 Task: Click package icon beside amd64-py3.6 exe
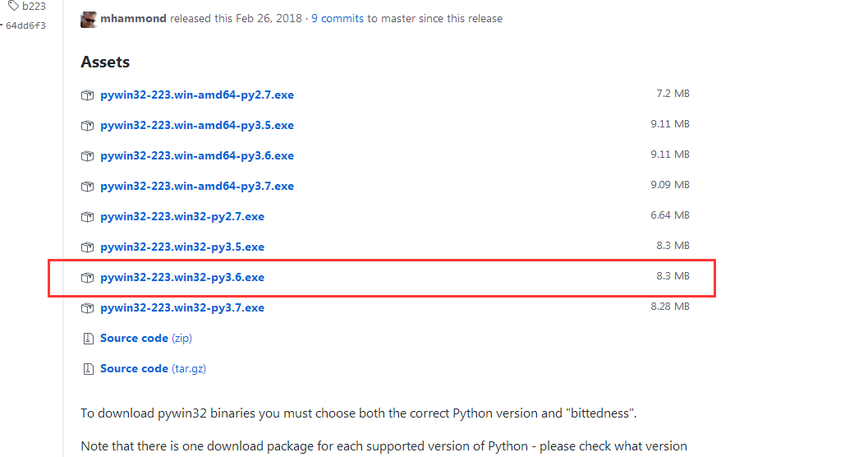click(x=87, y=156)
